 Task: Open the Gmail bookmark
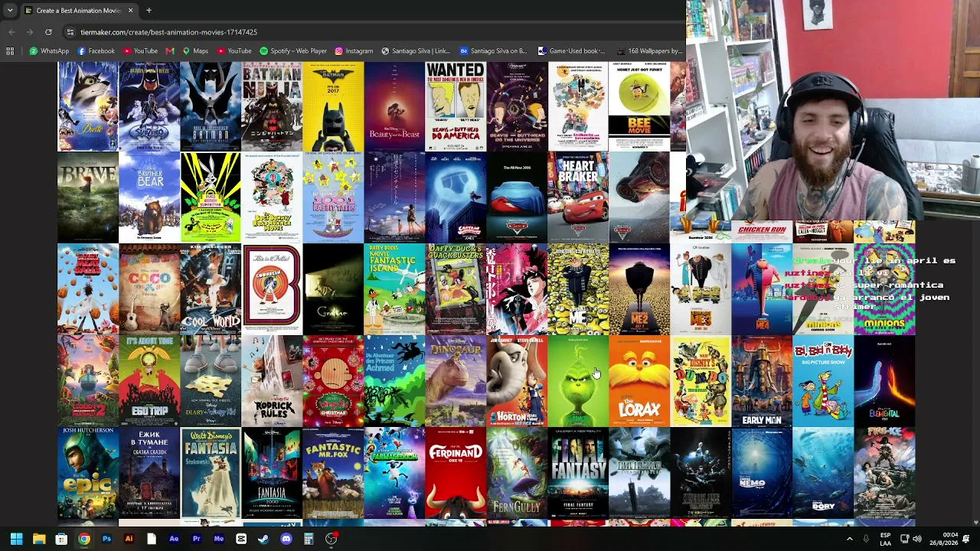170,51
